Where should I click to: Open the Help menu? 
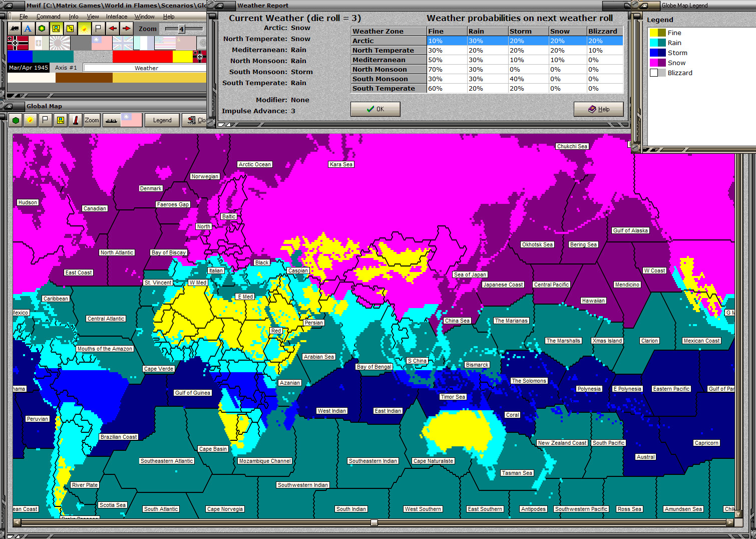pos(169,17)
